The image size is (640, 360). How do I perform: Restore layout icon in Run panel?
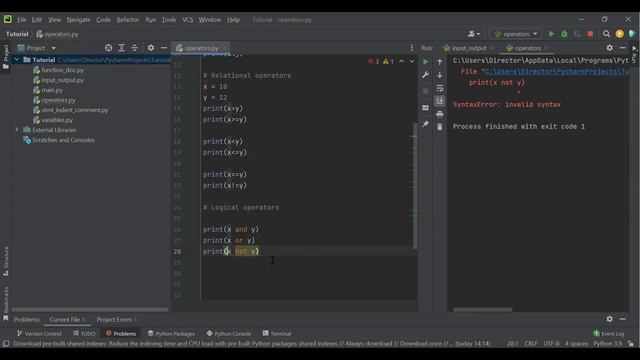pyautogui.click(x=425, y=108)
